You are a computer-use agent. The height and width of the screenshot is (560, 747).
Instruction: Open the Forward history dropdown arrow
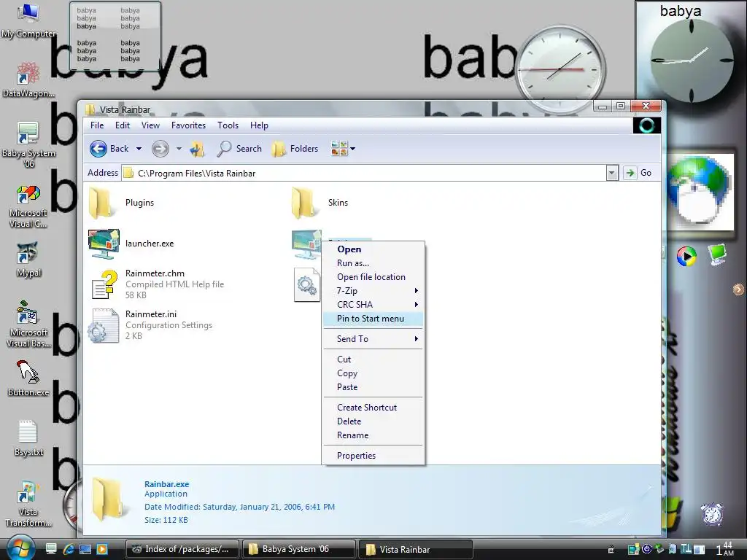pyautogui.click(x=179, y=149)
